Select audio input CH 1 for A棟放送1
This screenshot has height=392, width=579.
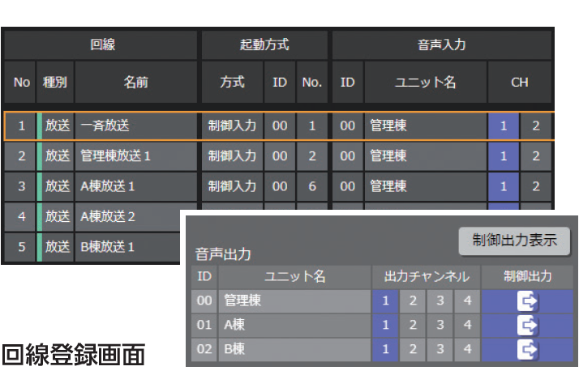[x=504, y=186]
